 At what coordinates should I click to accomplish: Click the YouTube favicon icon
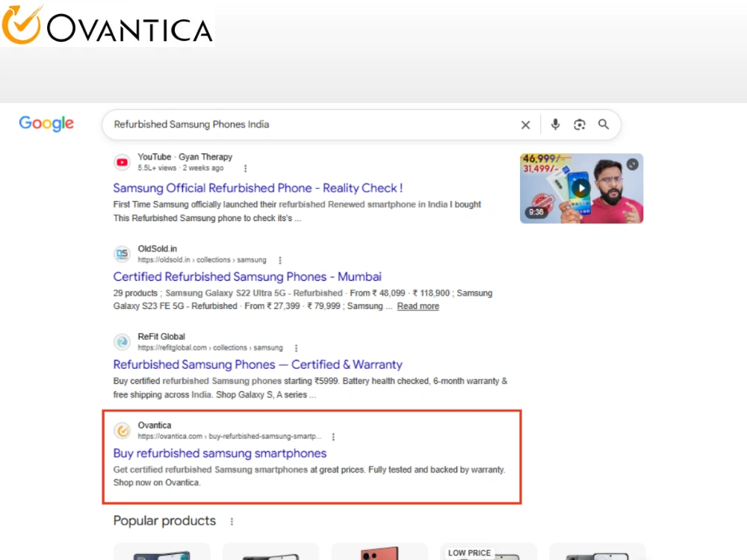123,162
